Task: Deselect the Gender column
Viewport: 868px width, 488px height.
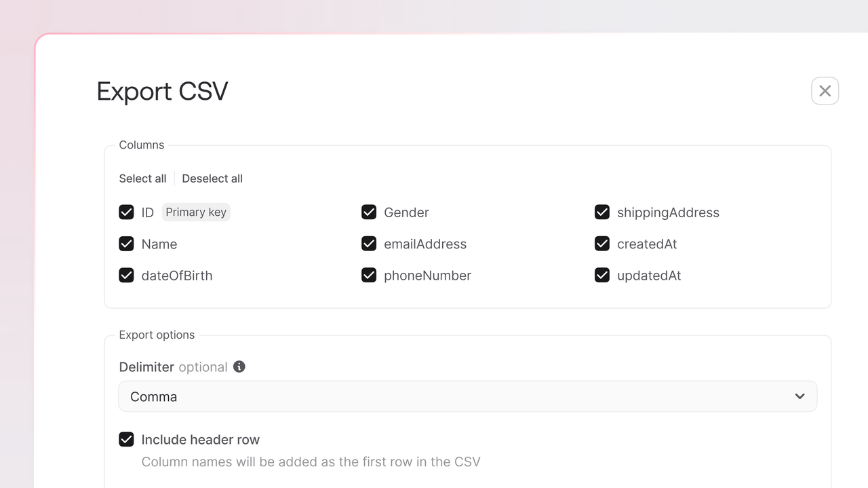Action: pos(369,212)
